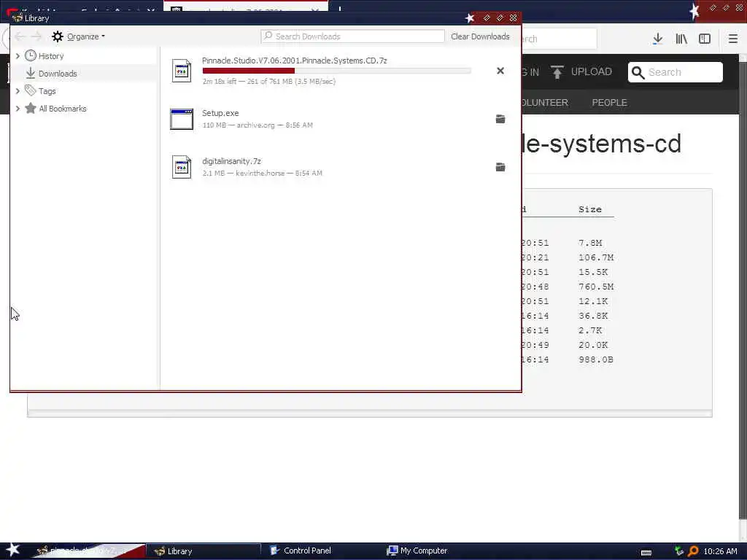Click the system tray keyboard icon
Image resolution: width=747 pixels, height=560 pixels.
coord(646,553)
